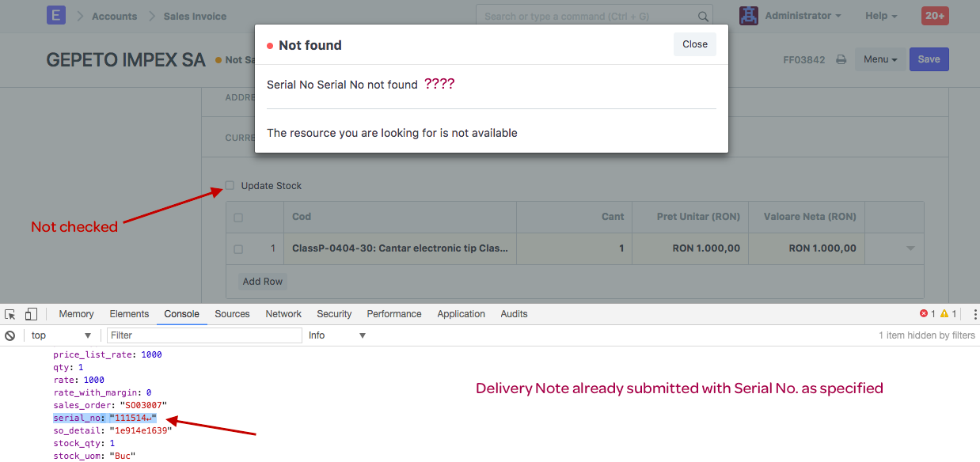This screenshot has height=462, width=980.
Task: Open the DevTools more options menu
Action: [974, 314]
